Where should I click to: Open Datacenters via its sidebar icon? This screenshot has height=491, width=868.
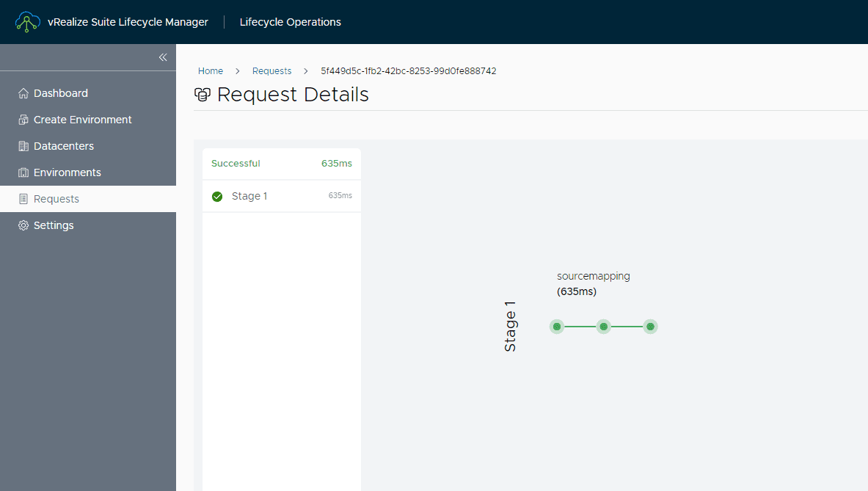tap(23, 146)
